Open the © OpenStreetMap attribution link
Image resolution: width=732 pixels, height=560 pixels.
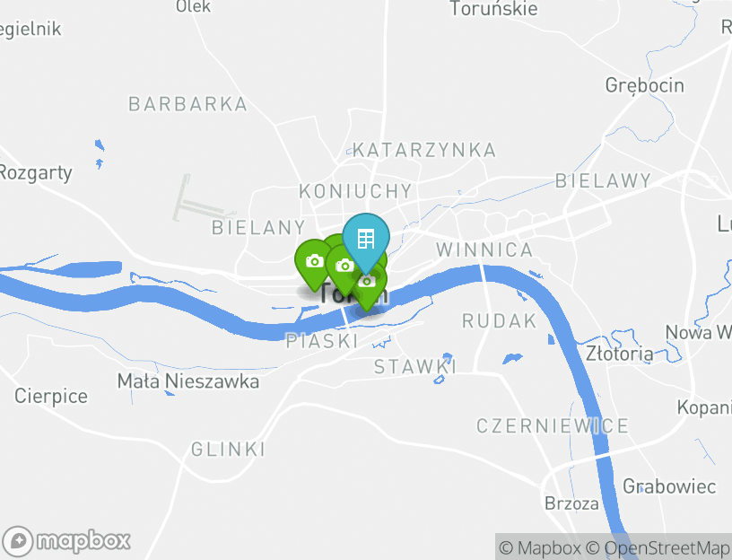[x=658, y=547]
